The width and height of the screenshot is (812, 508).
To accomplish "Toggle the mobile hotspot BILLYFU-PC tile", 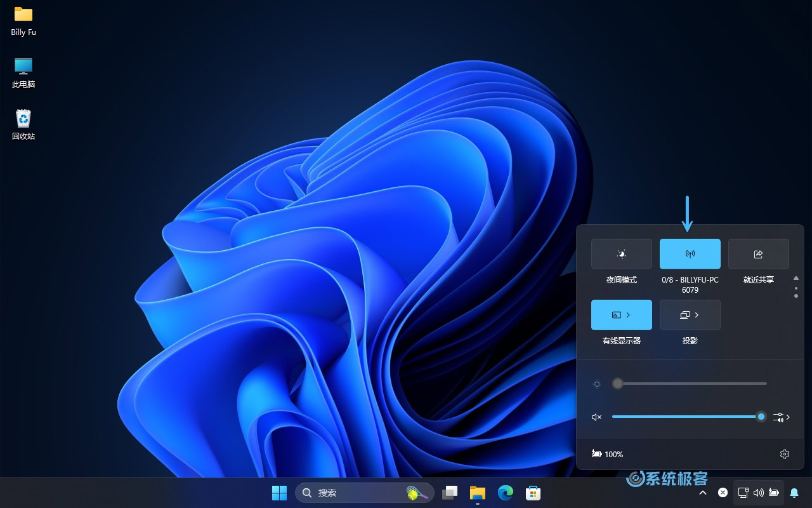I will 690,254.
